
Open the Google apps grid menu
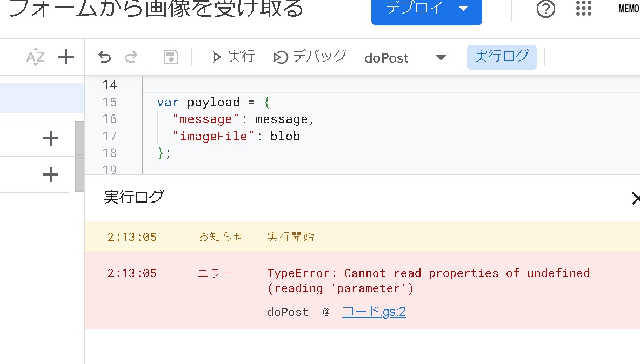point(583,9)
